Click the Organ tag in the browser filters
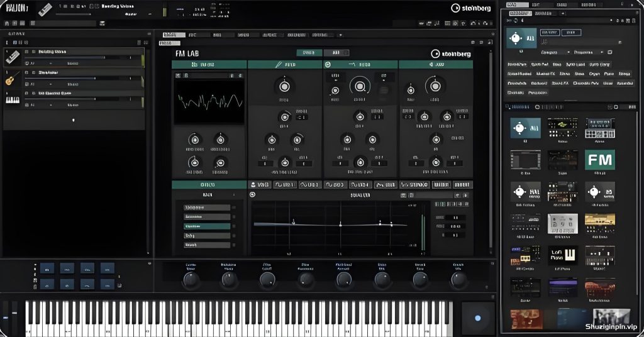The width and height of the screenshot is (644, 337). tap(594, 74)
